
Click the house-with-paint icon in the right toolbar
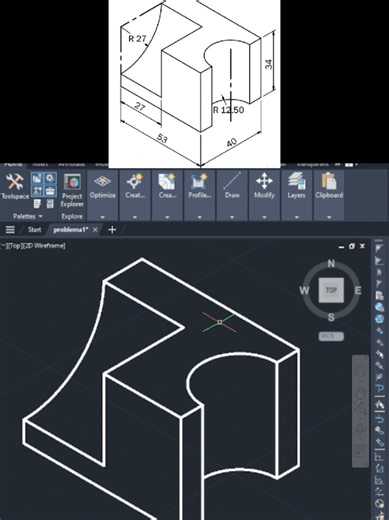(380, 404)
